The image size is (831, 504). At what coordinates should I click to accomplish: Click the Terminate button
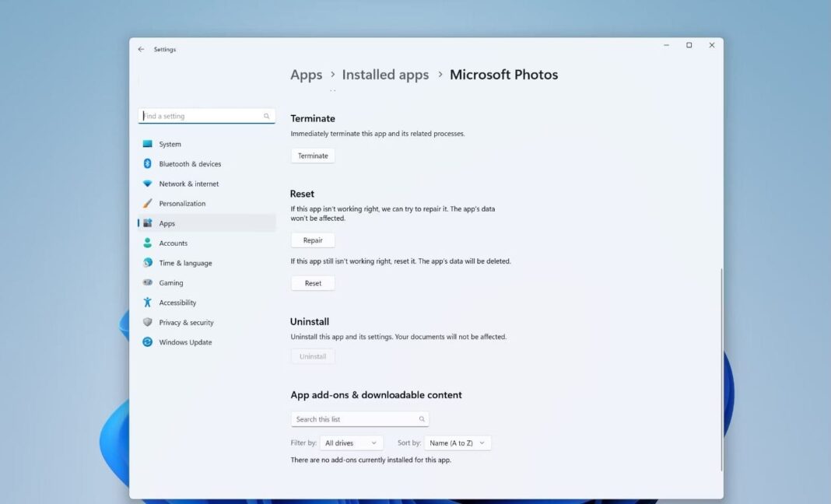312,155
